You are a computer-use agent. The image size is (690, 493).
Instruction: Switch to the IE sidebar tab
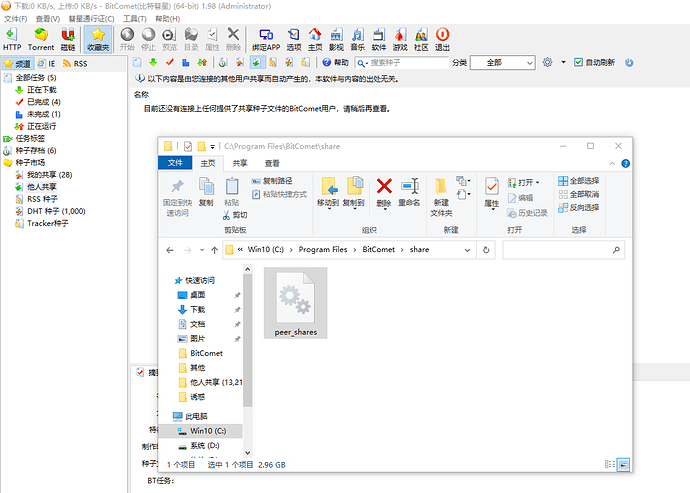(47, 64)
